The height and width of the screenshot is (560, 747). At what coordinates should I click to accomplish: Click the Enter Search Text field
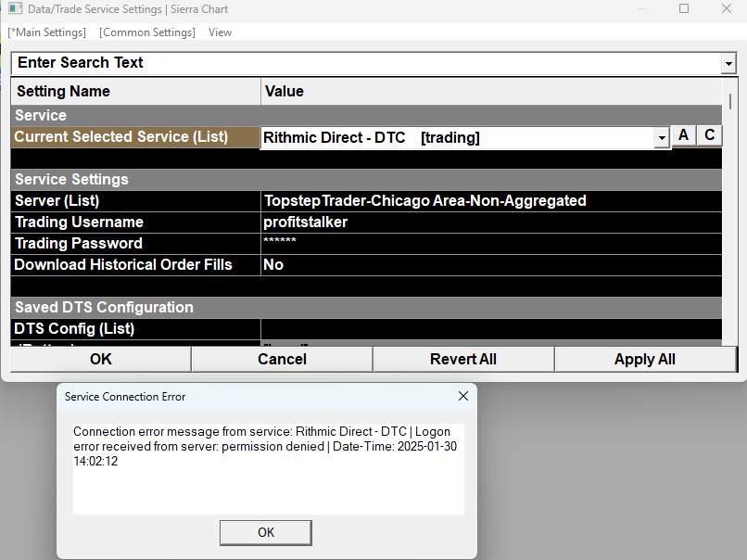pos(366,63)
